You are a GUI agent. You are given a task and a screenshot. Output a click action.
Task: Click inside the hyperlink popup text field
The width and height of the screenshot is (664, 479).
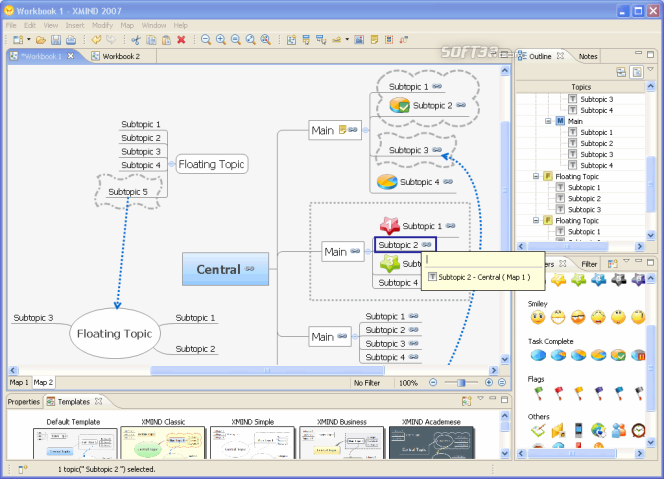click(483, 259)
